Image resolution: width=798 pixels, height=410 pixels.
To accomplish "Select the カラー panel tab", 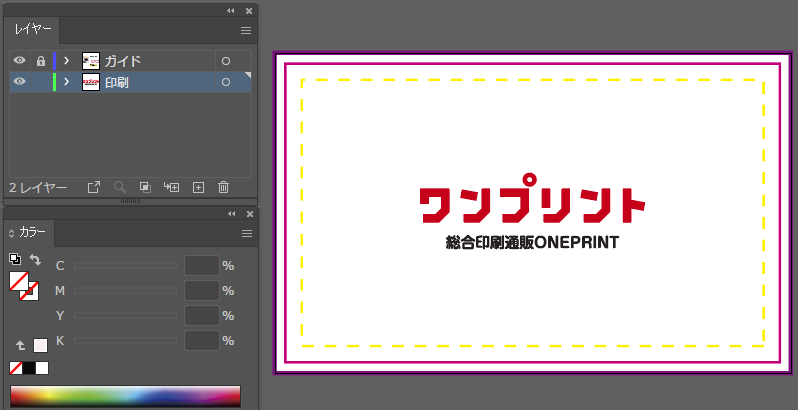I will 32,233.
